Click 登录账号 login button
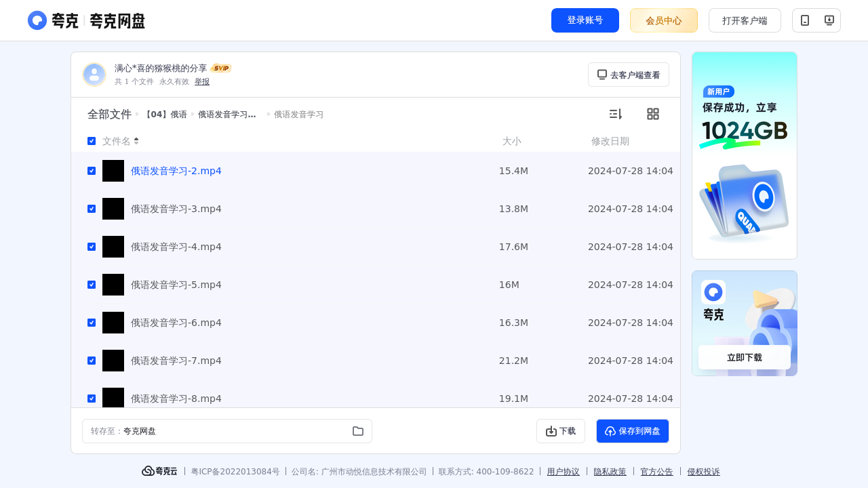Screen dimensions: 868x488 [x=585, y=20]
